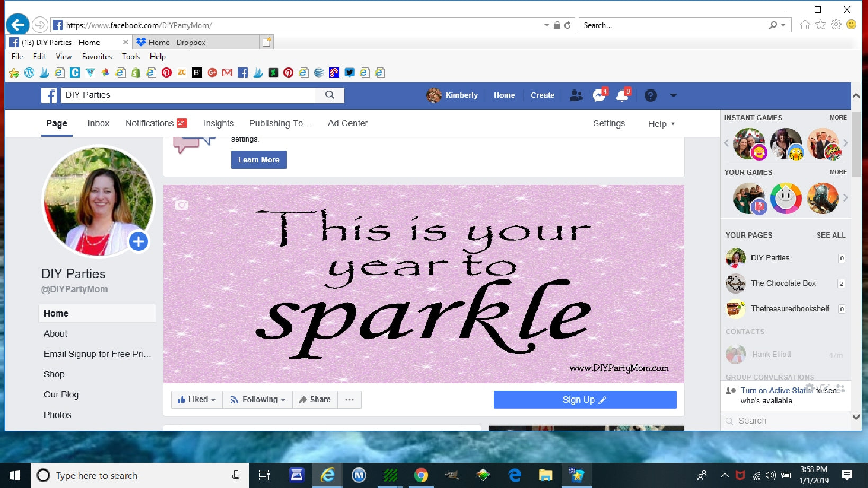Screen dimensions: 868x488
Task: Expand the account menu down arrow
Action: click(673, 95)
